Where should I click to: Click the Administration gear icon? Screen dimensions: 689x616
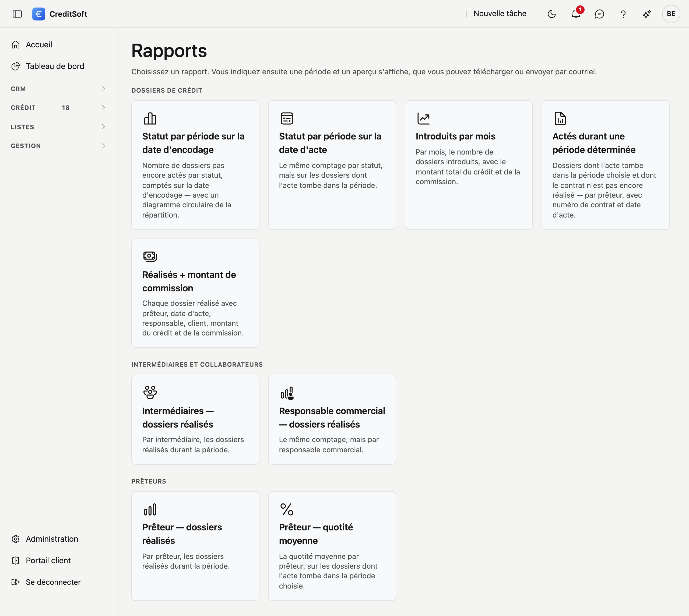tap(16, 539)
